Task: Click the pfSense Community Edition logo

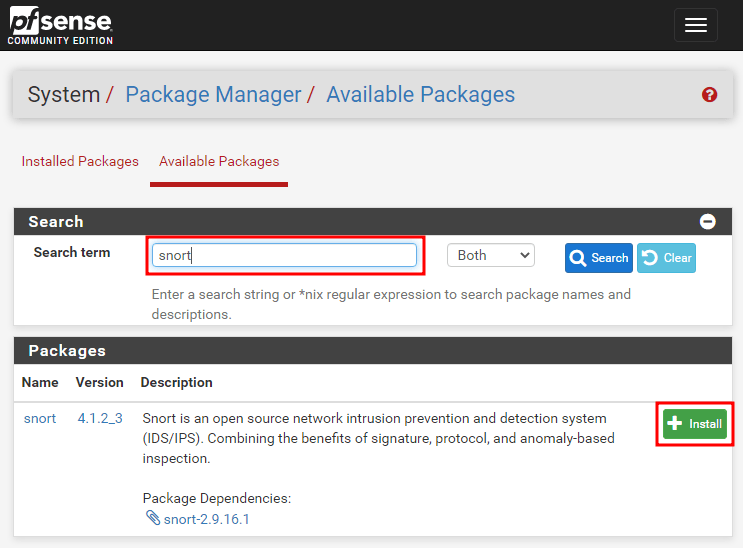Action: [x=60, y=26]
